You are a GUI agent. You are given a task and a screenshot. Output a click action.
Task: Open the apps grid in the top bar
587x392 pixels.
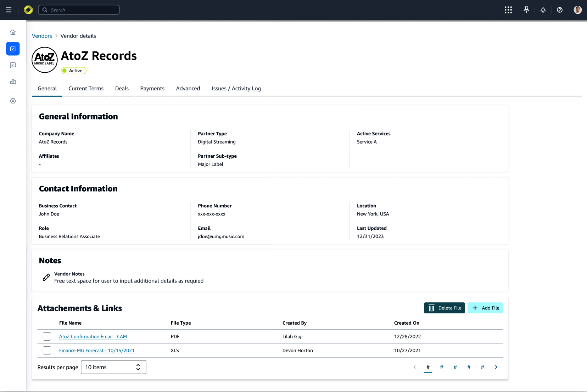point(508,10)
